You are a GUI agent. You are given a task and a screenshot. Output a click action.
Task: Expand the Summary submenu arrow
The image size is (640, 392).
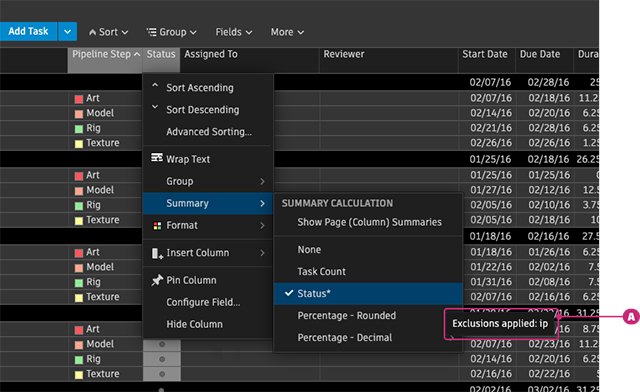point(262,203)
